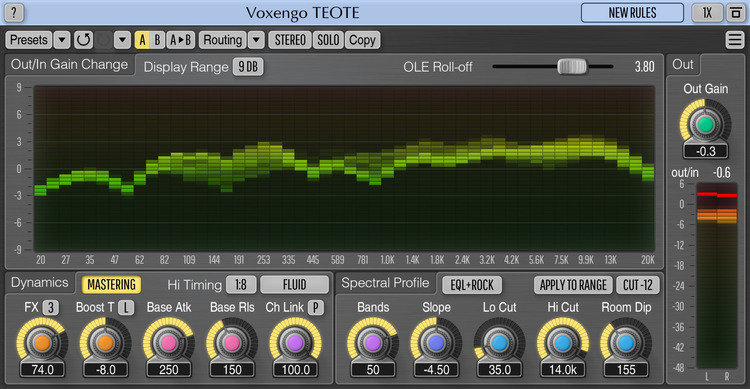The image size is (750, 389).
Task: Click the Routing button
Action: click(222, 40)
